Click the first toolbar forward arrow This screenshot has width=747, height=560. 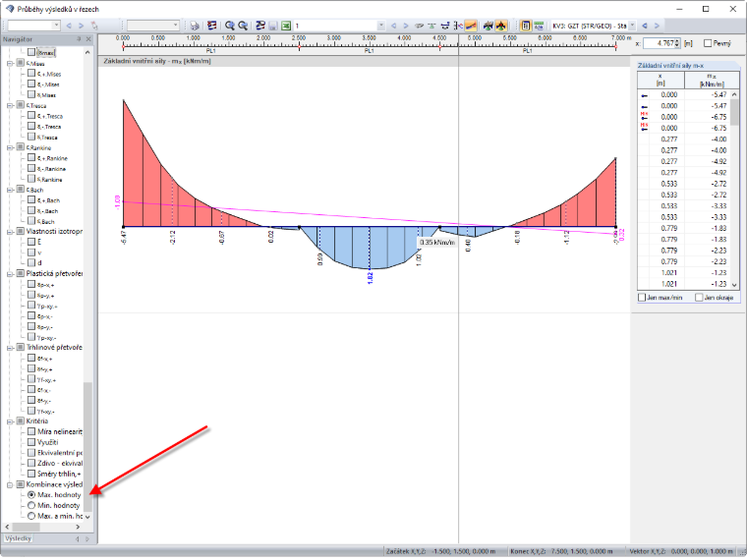click(81, 26)
